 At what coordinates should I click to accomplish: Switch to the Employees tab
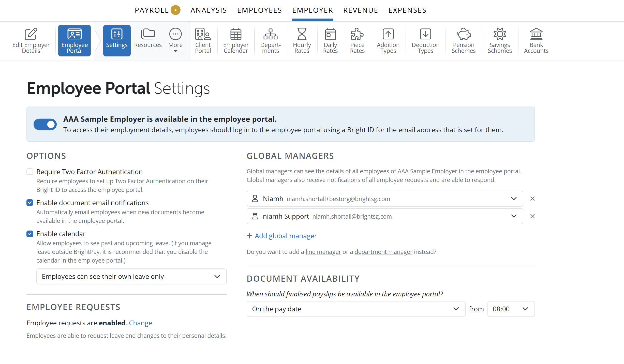[x=259, y=10]
